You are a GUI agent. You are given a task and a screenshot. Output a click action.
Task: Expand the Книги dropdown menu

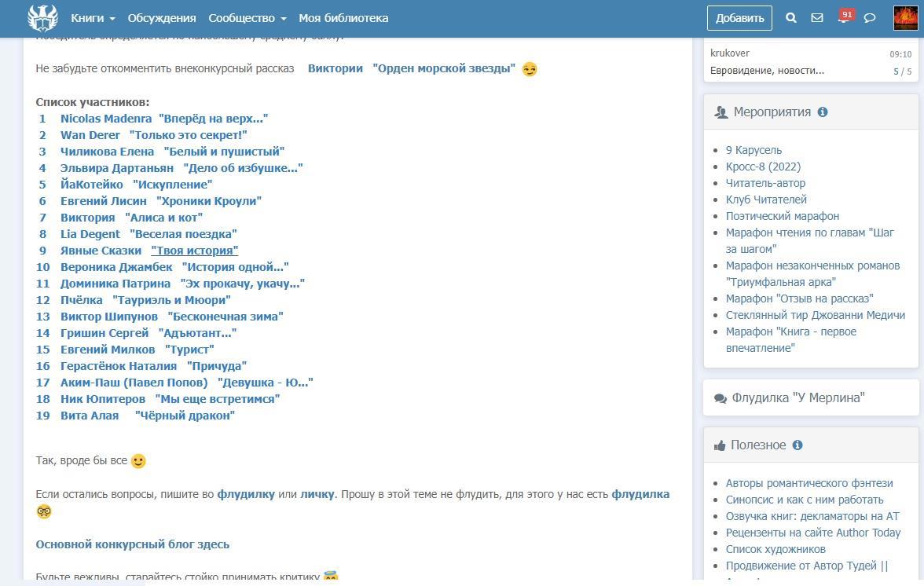point(93,18)
